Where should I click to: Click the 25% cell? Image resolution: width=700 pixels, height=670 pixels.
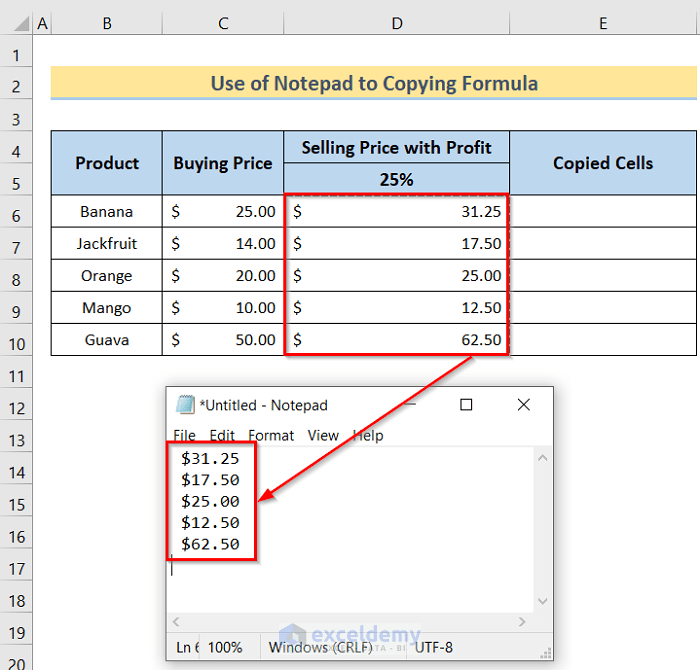pyautogui.click(x=396, y=179)
